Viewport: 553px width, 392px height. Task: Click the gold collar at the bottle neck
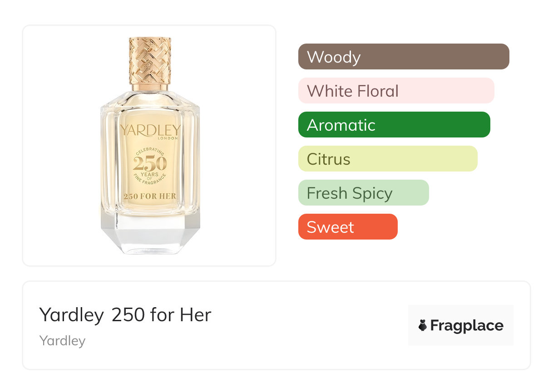(x=150, y=87)
